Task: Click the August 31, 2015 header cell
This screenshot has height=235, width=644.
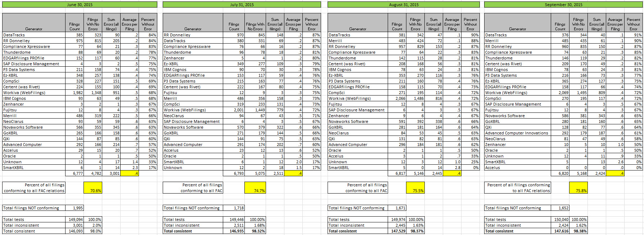Action: click(404, 5)
